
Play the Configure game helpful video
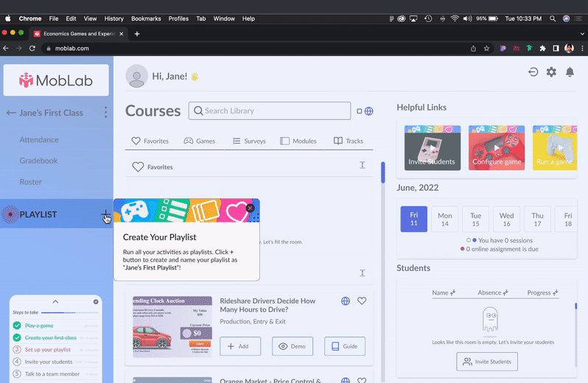[497, 148]
